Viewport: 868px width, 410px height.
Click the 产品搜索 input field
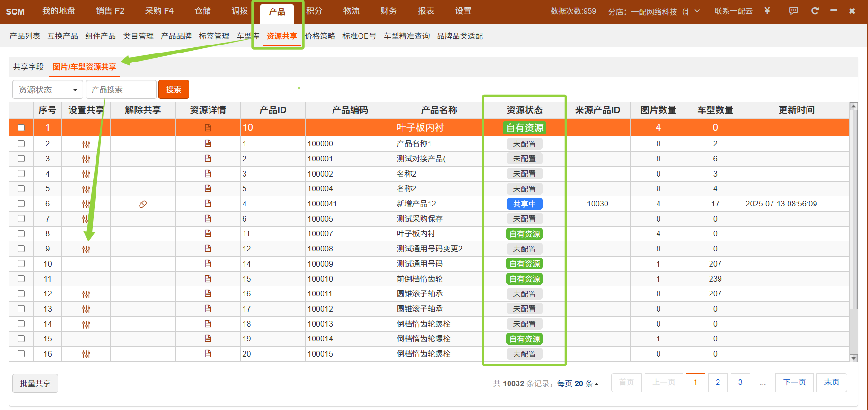[x=121, y=89]
